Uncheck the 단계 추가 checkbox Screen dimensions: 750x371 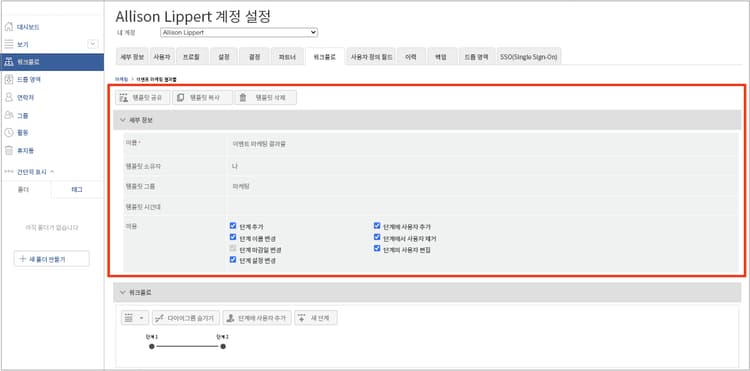233,225
